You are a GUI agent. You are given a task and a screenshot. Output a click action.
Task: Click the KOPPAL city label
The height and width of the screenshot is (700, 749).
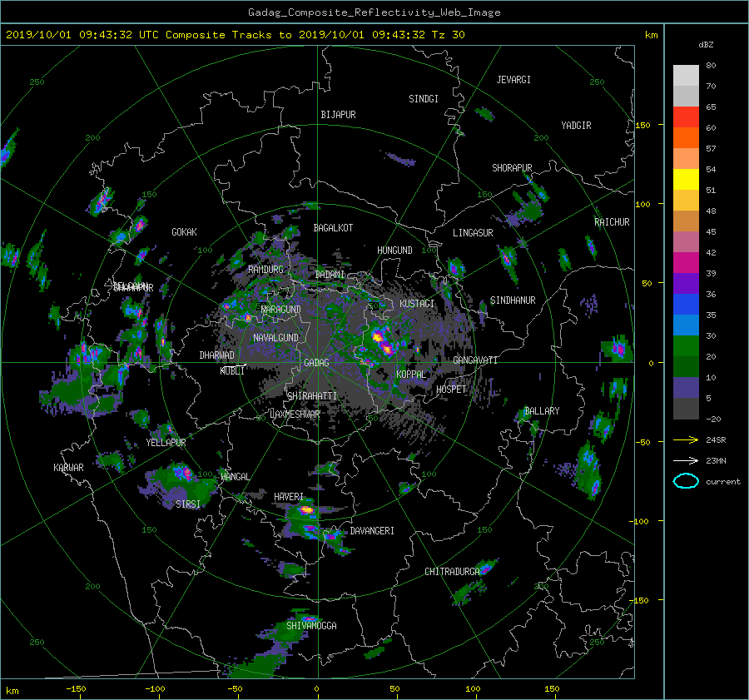point(411,374)
